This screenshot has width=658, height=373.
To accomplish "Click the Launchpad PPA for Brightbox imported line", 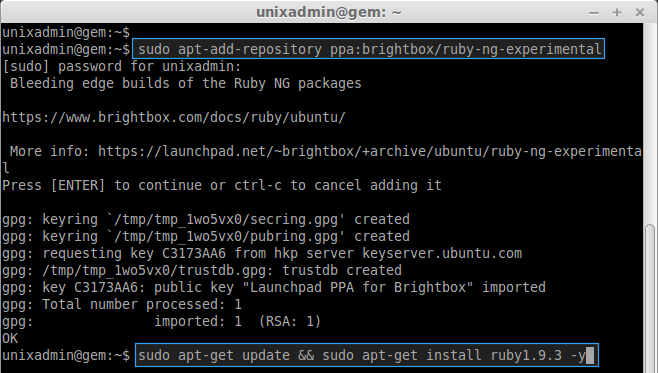I will (x=274, y=287).
